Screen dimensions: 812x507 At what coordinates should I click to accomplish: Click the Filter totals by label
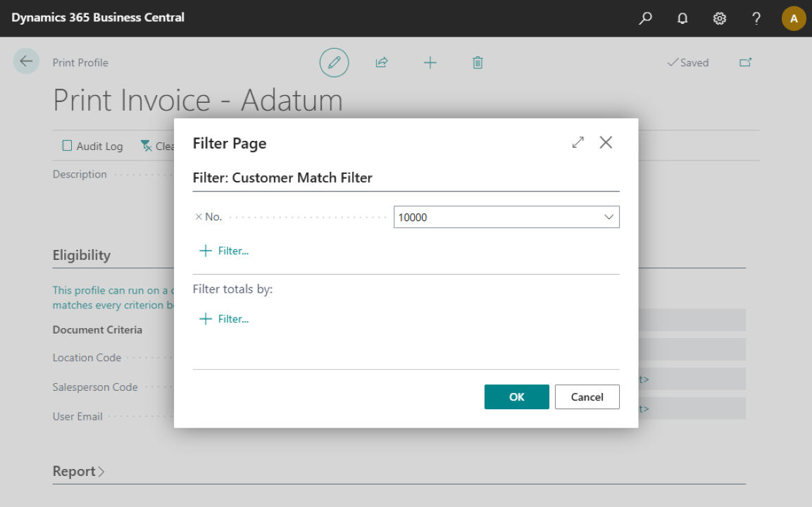pyautogui.click(x=232, y=289)
